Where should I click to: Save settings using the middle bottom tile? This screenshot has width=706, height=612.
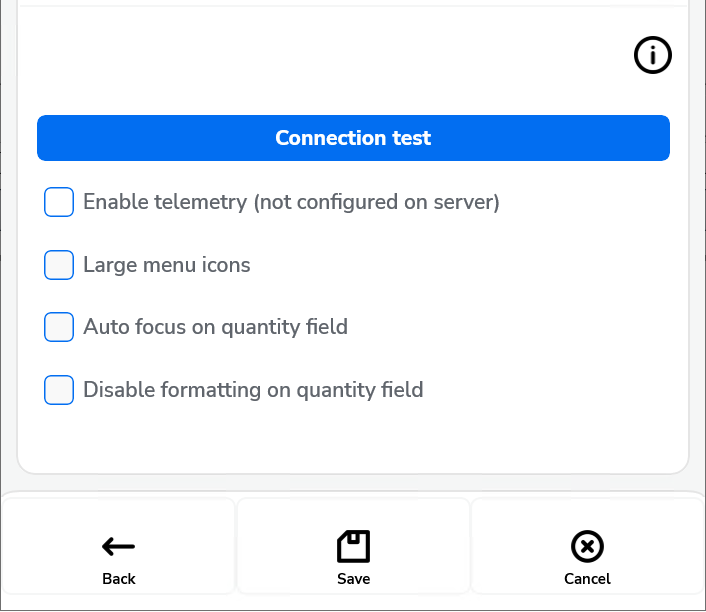(353, 558)
